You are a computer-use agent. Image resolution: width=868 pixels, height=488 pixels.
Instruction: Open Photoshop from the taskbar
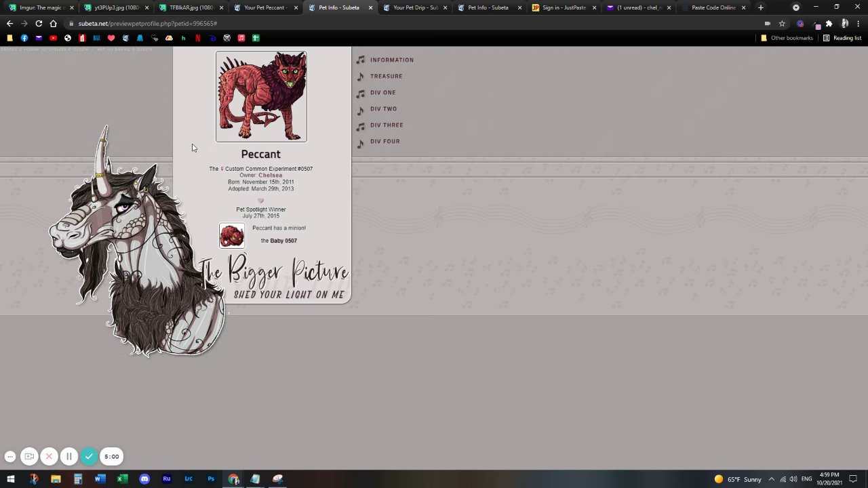coord(211,479)
